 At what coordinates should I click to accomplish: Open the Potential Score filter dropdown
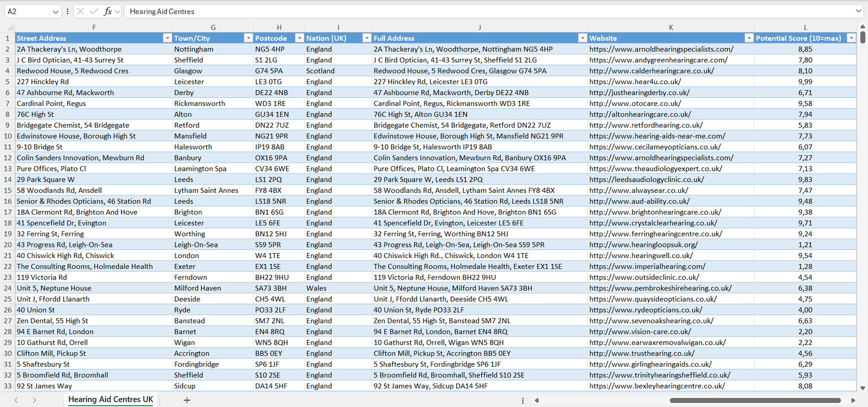pos(852,38)
